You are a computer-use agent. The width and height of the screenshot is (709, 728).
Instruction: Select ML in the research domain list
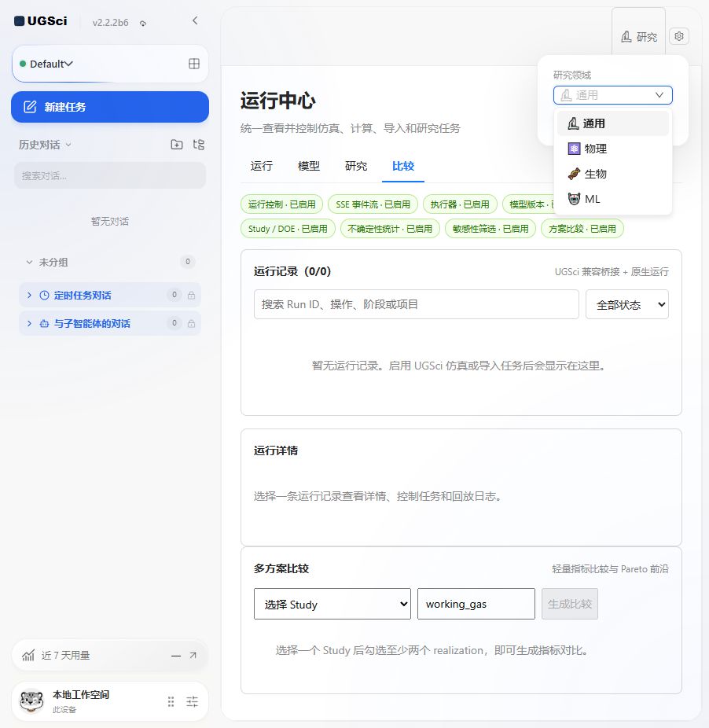(613, 199)
